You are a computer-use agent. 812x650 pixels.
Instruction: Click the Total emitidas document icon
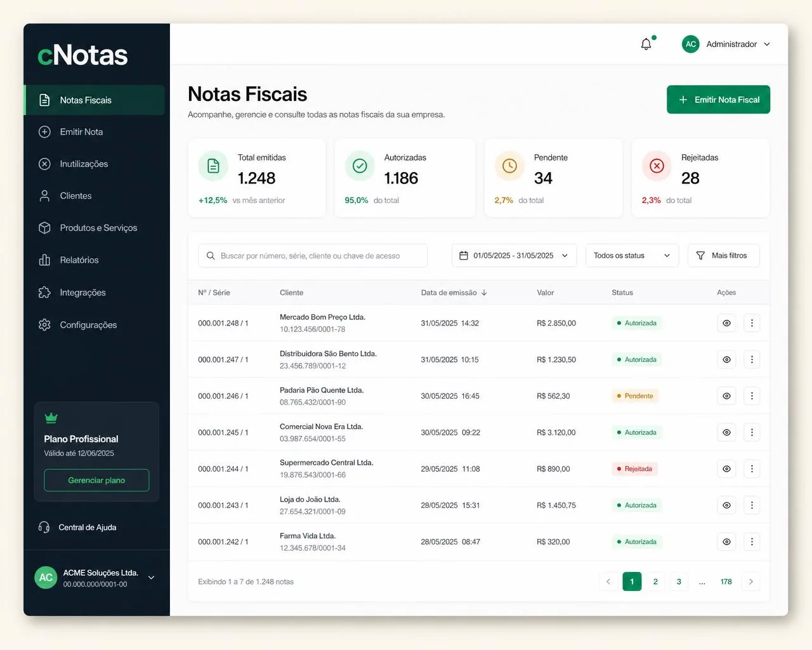click(x=213, y=166)
